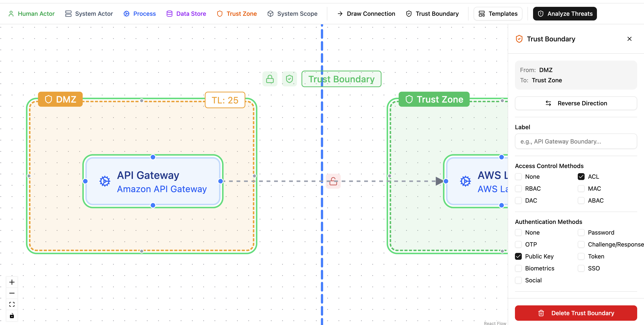Image resolution: width=644 pixels, height=325 pixels.
Task: Check None under Authentication Methods
Action: click(x=518, y=232)
